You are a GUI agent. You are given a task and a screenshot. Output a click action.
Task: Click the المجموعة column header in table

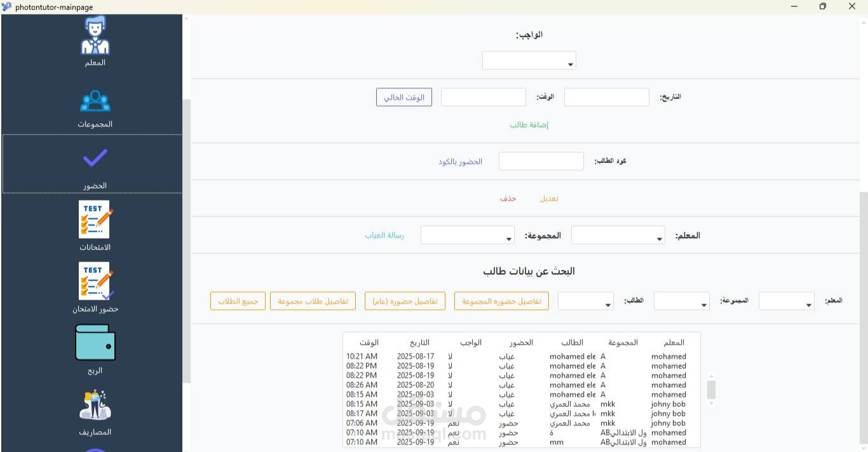click(x=623, y=342)
